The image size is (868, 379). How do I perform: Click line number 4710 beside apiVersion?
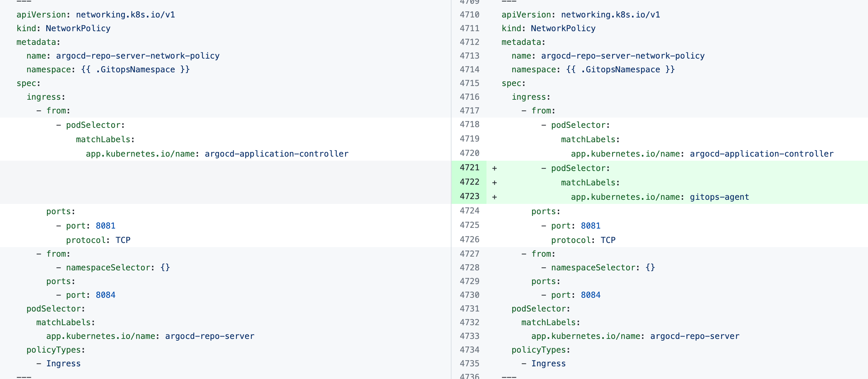click(x=469, y=15)
